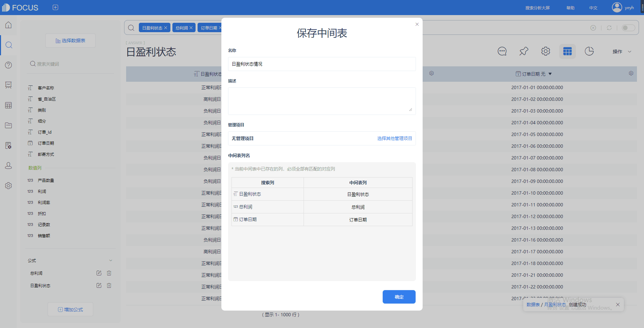
Task: Open 订单日期 column dropdown arrow
Action: 550,74
